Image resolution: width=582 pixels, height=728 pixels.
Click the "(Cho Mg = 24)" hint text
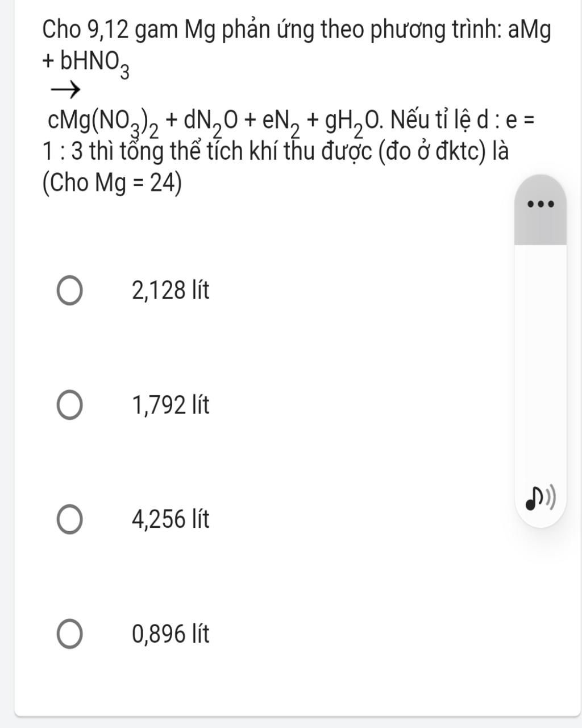(112, 183)
